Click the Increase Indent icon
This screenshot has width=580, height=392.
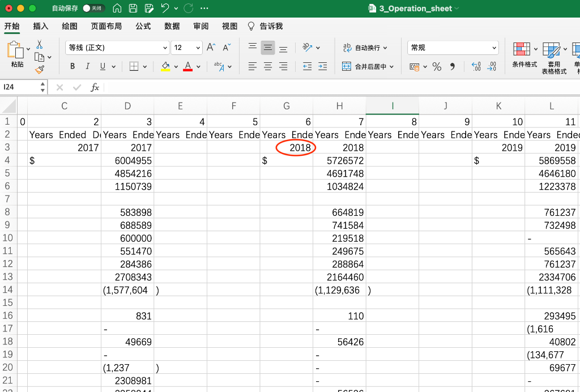coord(322,67)
